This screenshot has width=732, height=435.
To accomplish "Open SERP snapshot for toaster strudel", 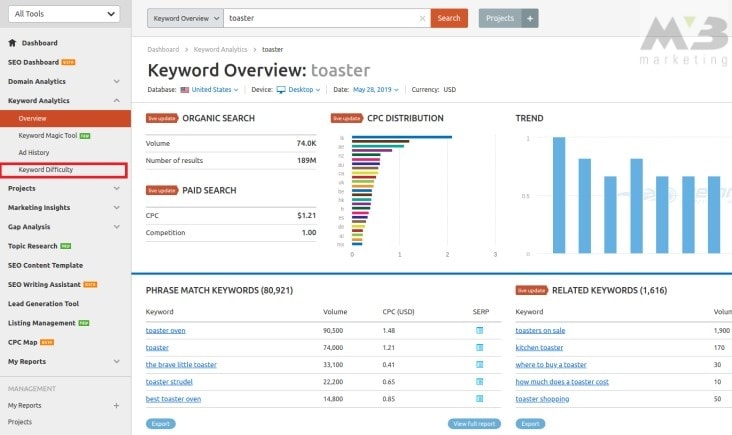I will pyautogui.click(x=479, y=381).
